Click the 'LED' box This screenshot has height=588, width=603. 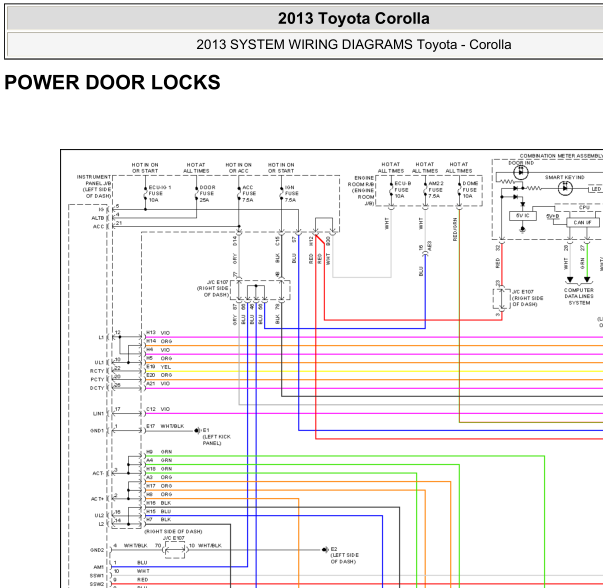pos(596,189)
